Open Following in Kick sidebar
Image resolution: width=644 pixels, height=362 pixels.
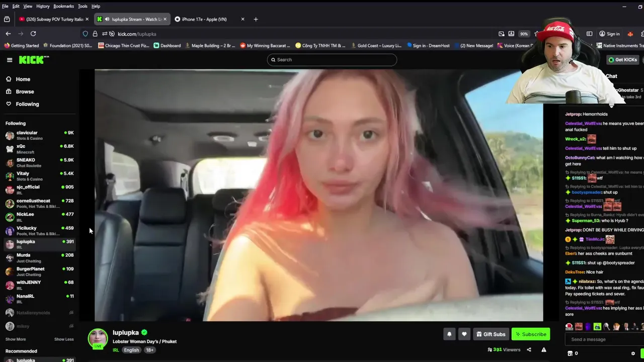coord(27,104)
